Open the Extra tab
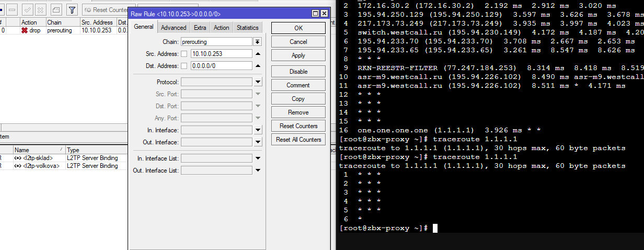Viewport: 644px width, 250px height. (x=200, y=28)
